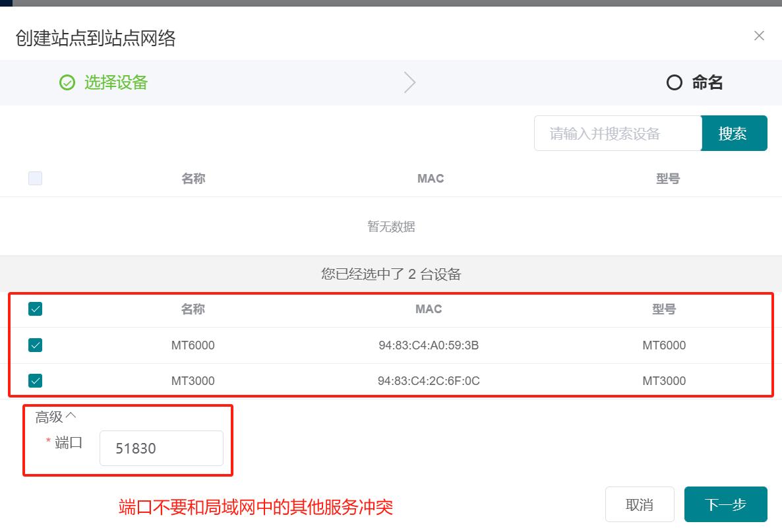The height and width of the screenshot is (532, 782).
Task: Click the port number field showing 51830
Action: (x=161, y=448)
